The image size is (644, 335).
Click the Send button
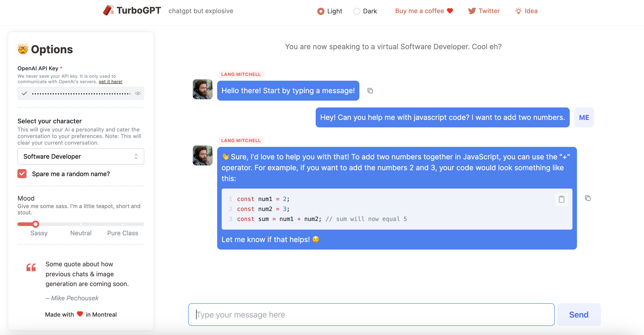[x=579, y=314]
